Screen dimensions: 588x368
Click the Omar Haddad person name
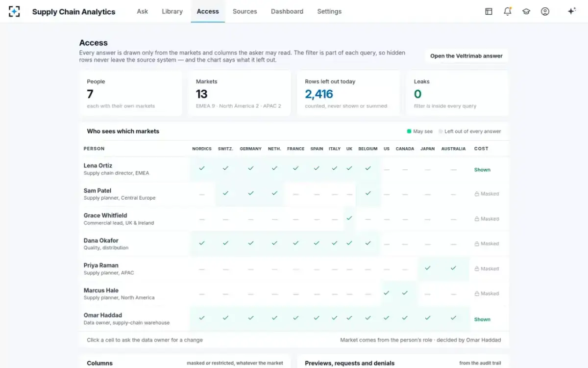[103, 315]
